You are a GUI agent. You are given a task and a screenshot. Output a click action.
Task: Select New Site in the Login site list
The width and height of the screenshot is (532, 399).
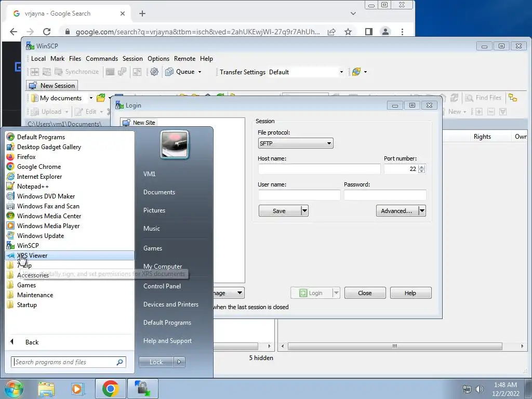(x=139, y=123)
